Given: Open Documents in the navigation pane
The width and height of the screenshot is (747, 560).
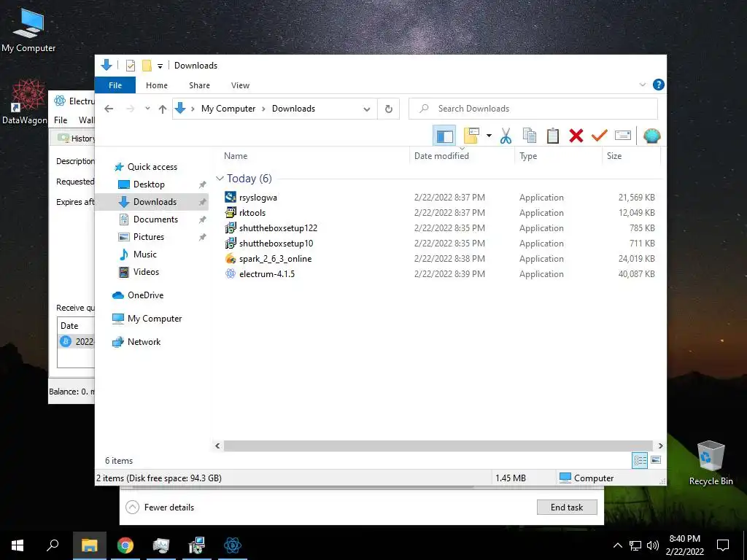Looking at the screenshot, I should tap(155, 219).
